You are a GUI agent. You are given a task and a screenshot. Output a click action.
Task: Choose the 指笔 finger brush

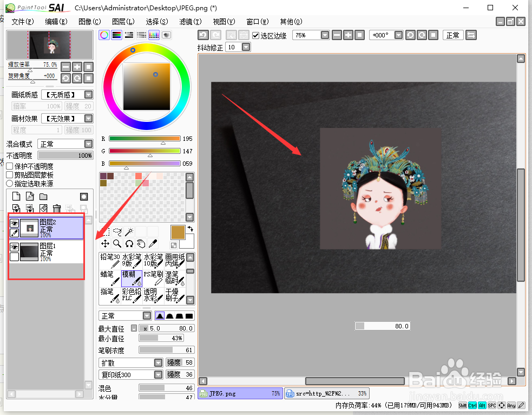(x=110, y=295)
